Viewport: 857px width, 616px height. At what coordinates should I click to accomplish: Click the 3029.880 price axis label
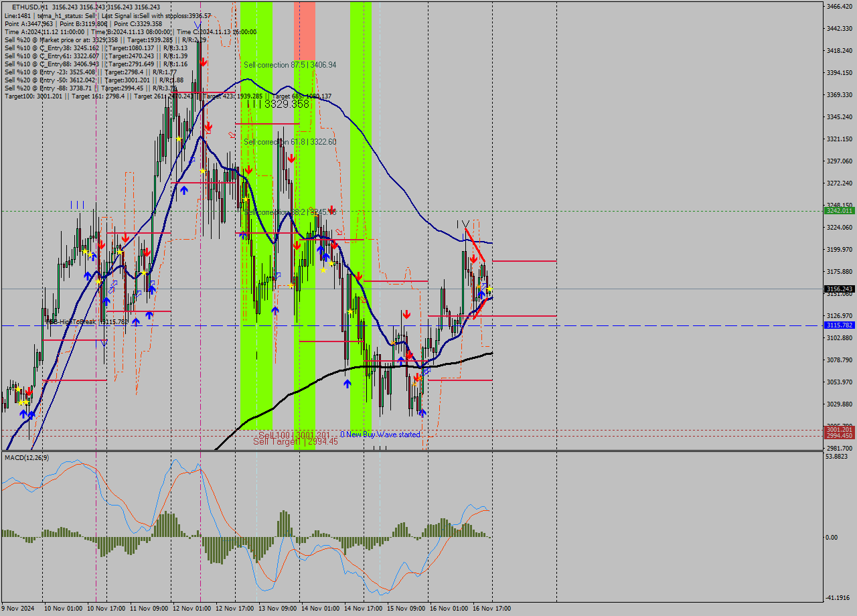(x=839, y=404)
